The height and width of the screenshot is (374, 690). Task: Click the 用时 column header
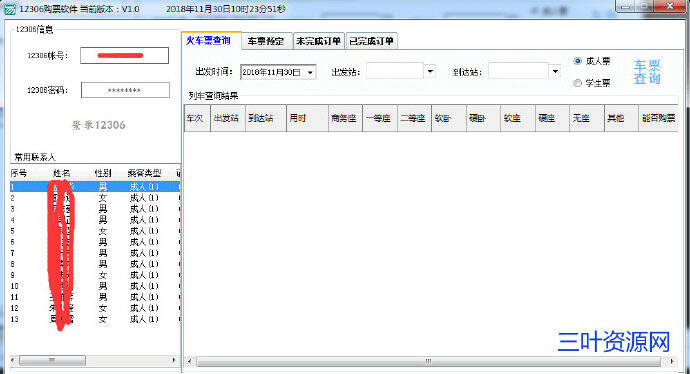pos(307,118)
